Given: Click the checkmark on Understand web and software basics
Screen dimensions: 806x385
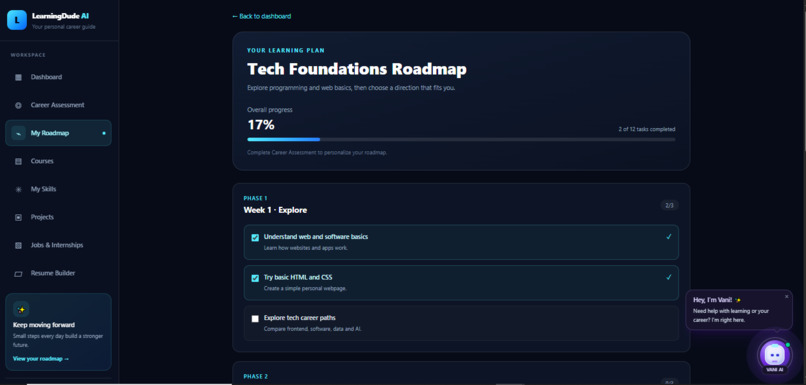Looking at the screenshot, I should pyautogui.click(x=668, y=237).
